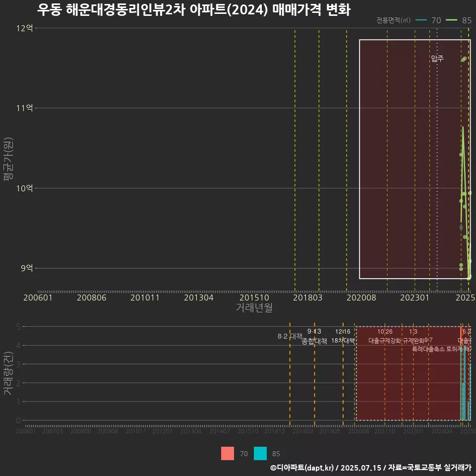Viewport: 476px width, 476px height.
Task: Click the teal 85 legend swatch below chart
Action: point(261,454)
